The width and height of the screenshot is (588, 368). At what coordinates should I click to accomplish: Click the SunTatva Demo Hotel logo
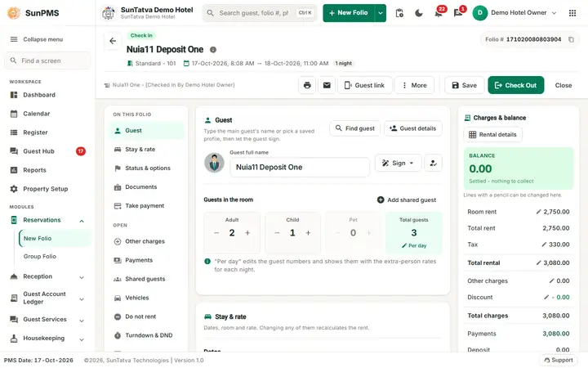(109, 13)
